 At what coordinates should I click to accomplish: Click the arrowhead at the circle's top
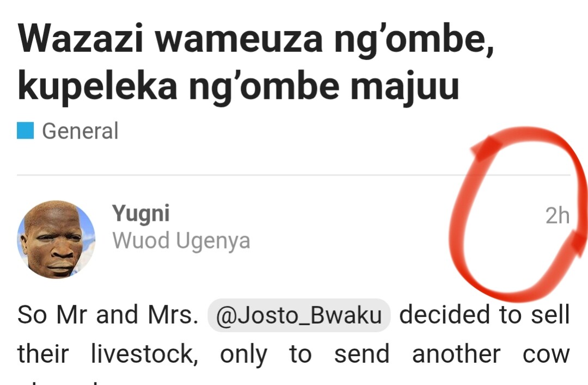pyautogui.click(x=486, y=147)
